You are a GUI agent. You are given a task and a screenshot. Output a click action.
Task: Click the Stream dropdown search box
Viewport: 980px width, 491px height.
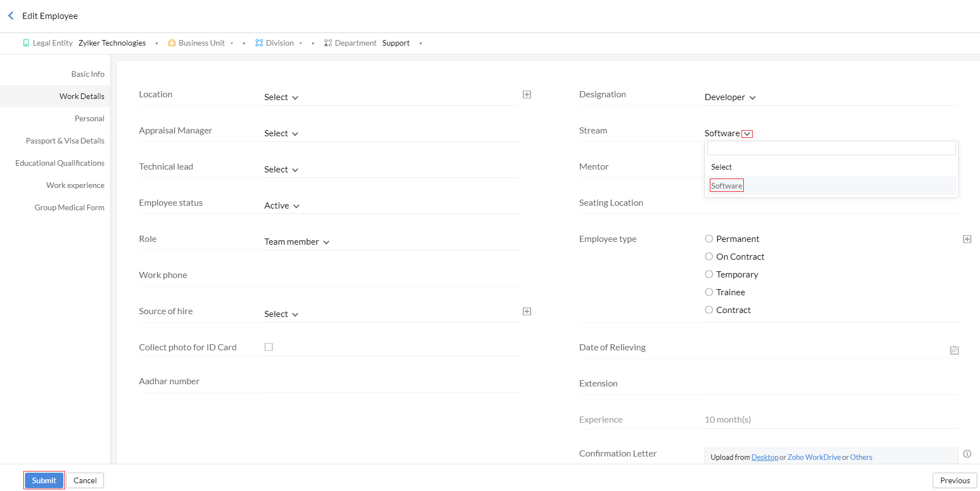pos(831,148)
